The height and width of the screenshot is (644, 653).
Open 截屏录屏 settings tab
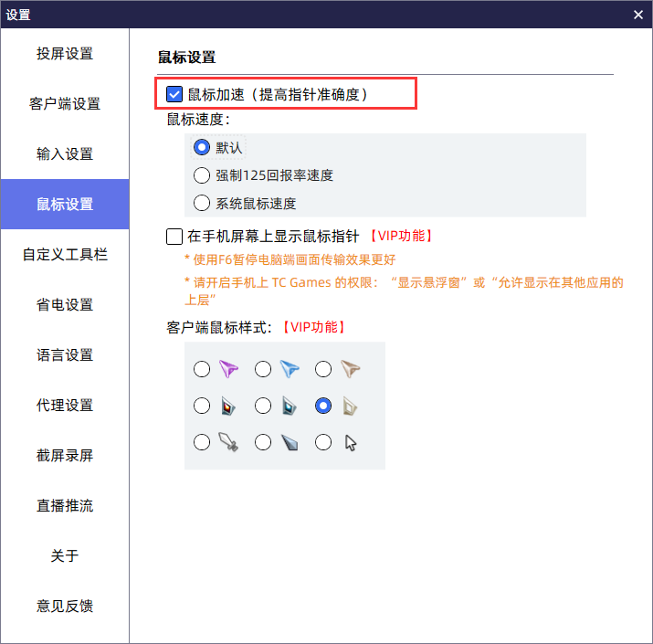click(x=65, y=455)
